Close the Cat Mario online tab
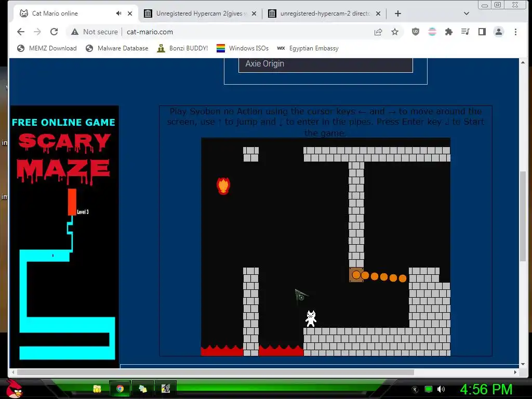 pyautogui.click(x=130, y=14)
